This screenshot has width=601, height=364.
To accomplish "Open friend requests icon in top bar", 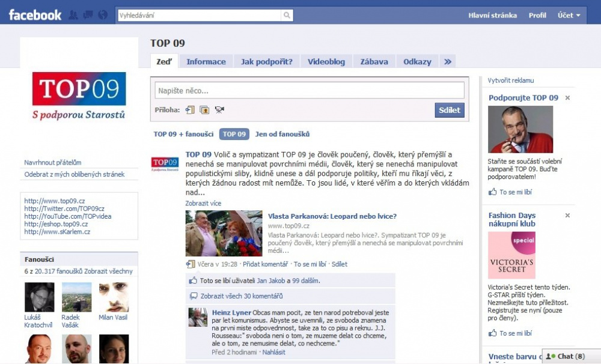I will click(x=73, y=15).
